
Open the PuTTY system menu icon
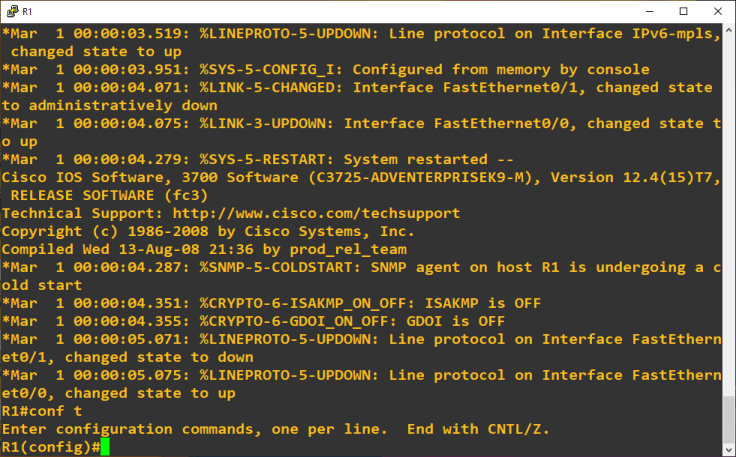pyautogui.click(x=10, y=11)
